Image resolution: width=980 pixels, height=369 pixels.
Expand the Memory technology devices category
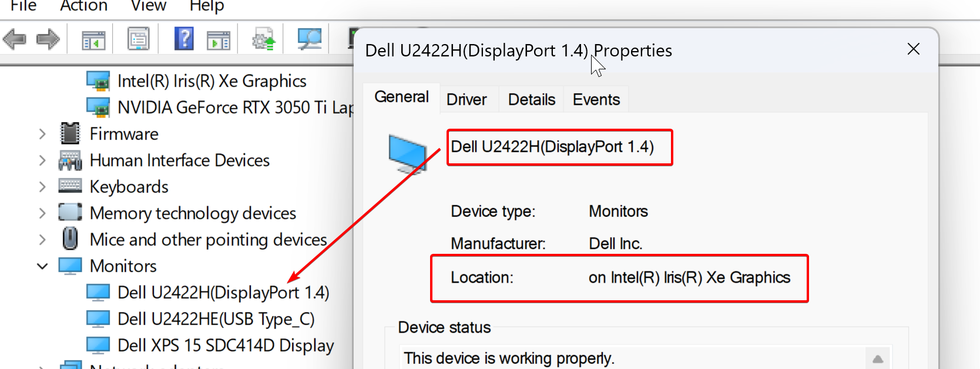pyautogui.click(x=42, y=213)
